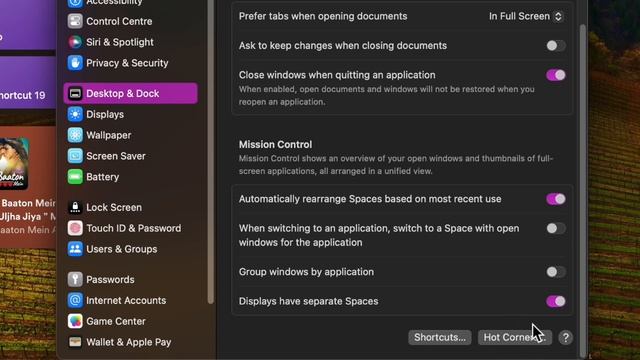Click the Passwords key icon

pyautogui.click(x=75, y=280)
